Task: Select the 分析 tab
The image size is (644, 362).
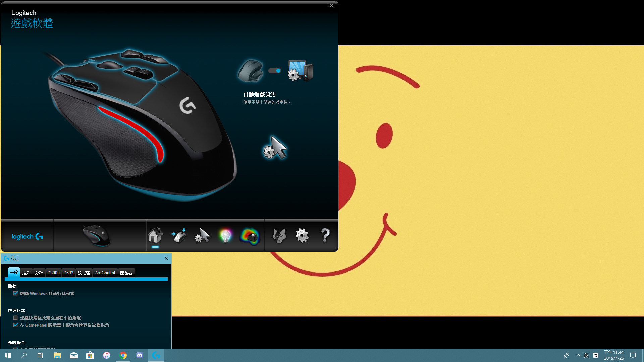Action: [39, 272]
